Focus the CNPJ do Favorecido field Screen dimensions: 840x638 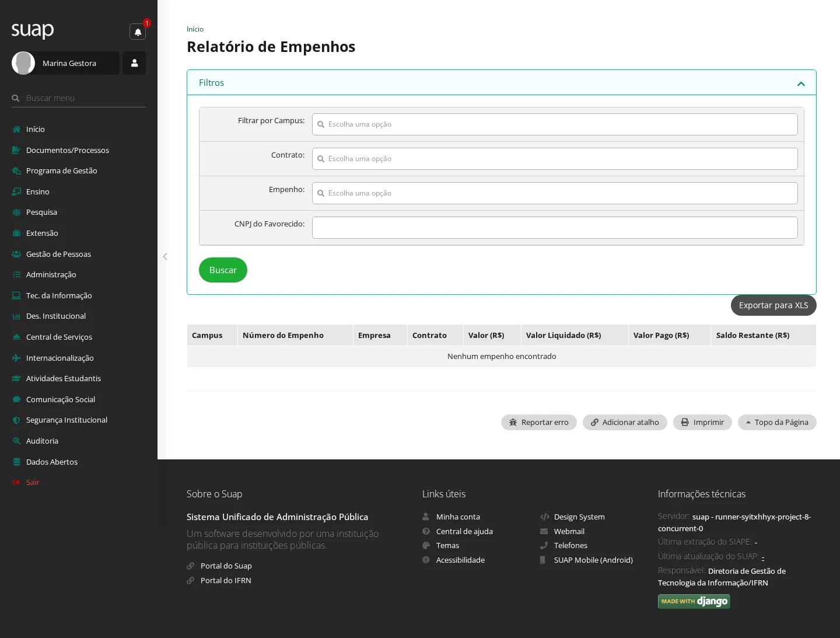[x=555, y=228]
